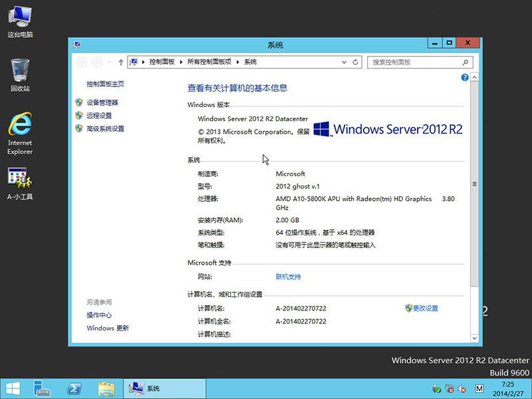Screen dimensions: 532x399
Task: Click the 64 位操作系统 system type value
Action: point(325,232)
